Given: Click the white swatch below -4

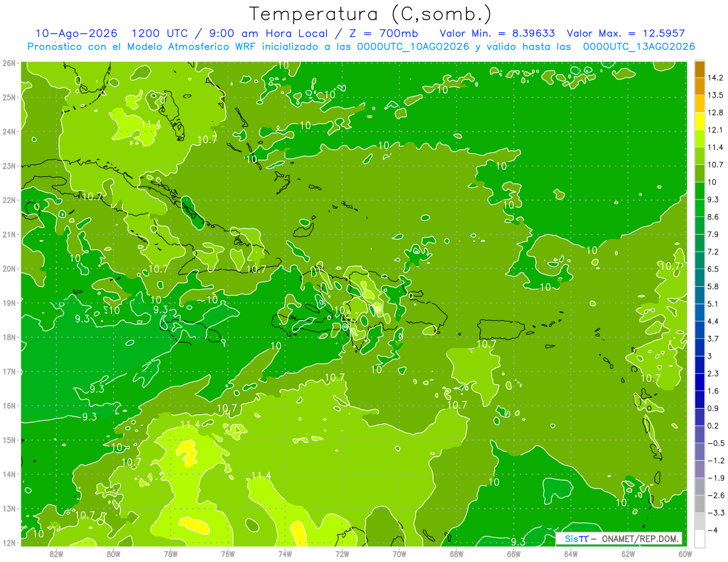Looking at the screenshot, I should [x=699, y=538].
